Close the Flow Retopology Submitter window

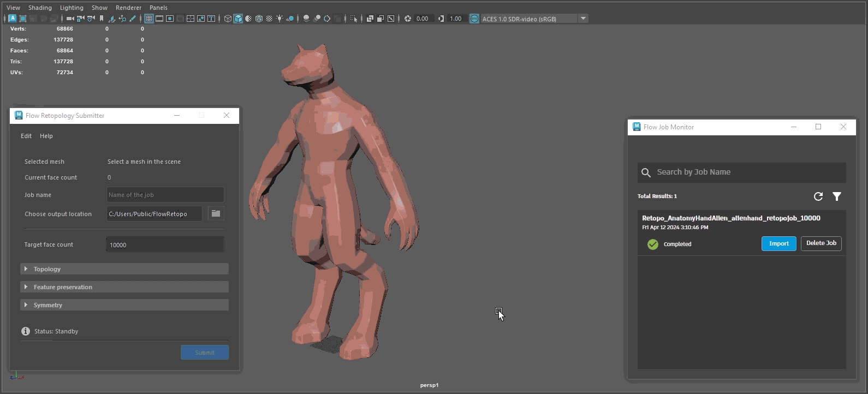(x=227, y=115)
